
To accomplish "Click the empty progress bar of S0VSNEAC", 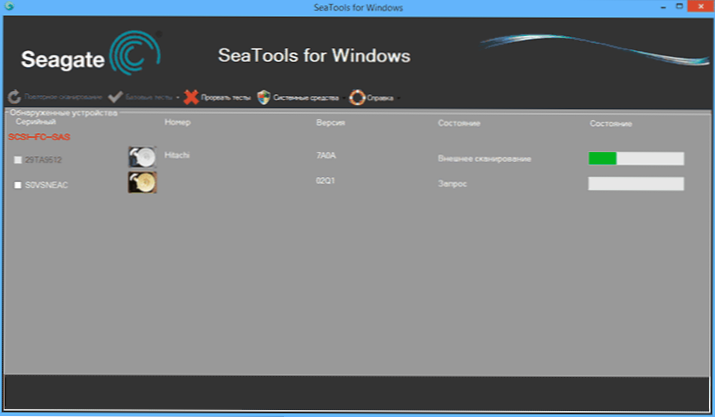I will tap(636, 183).
